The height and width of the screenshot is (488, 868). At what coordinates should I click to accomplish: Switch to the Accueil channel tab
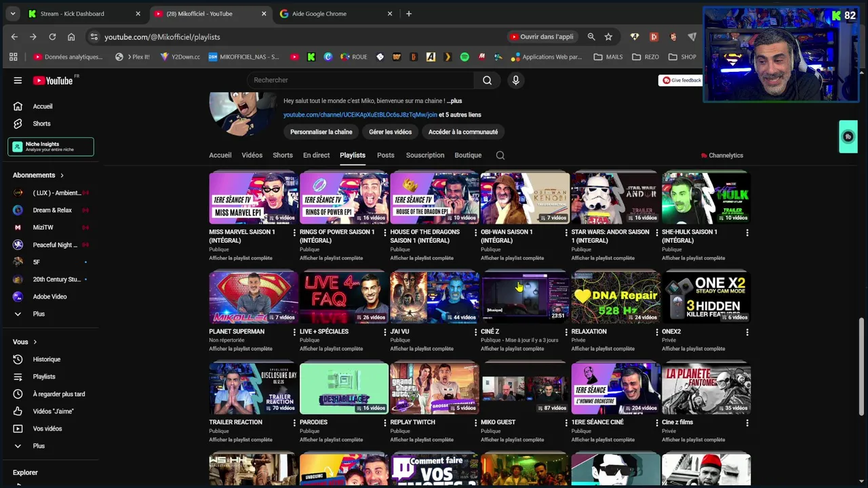click(x=220, y=155)
